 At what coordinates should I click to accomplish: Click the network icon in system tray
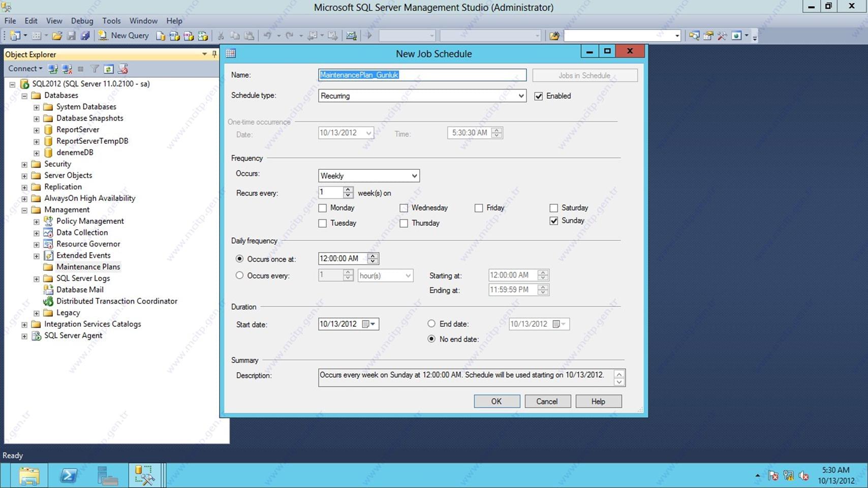788,476
